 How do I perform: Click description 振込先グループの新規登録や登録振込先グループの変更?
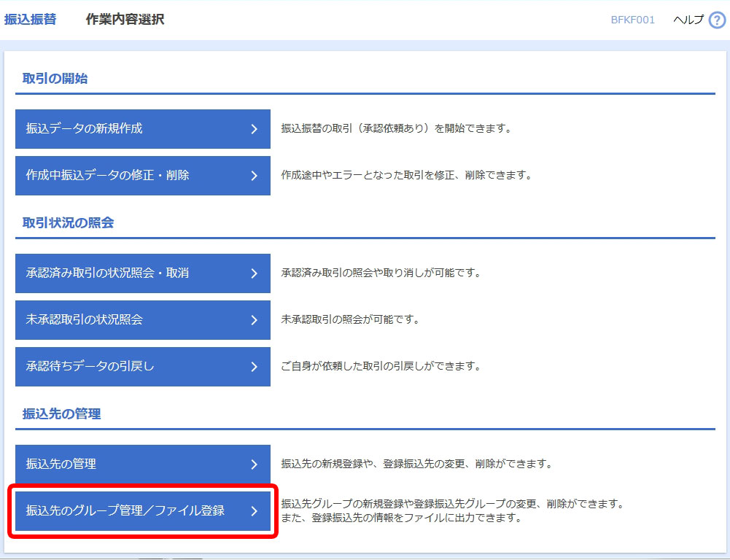[453, 504]
